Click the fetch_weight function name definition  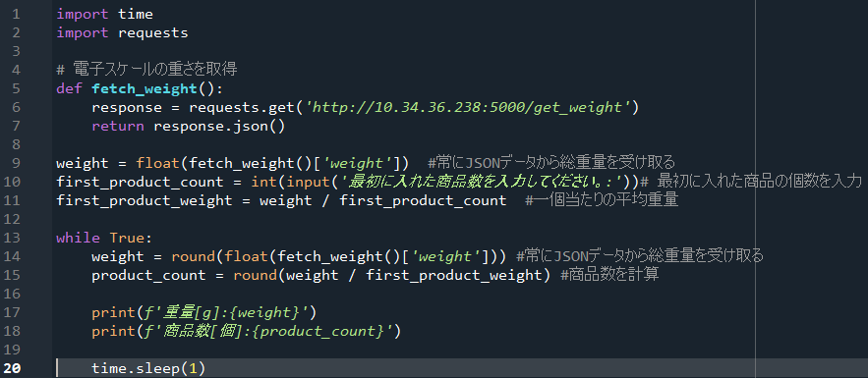click(x=144, y=88)
